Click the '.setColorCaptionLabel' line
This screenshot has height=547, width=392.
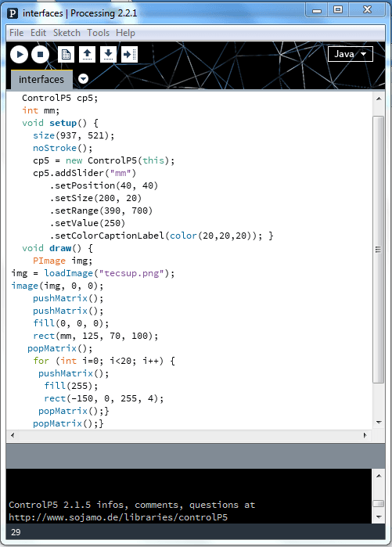(x=161, y=236)
